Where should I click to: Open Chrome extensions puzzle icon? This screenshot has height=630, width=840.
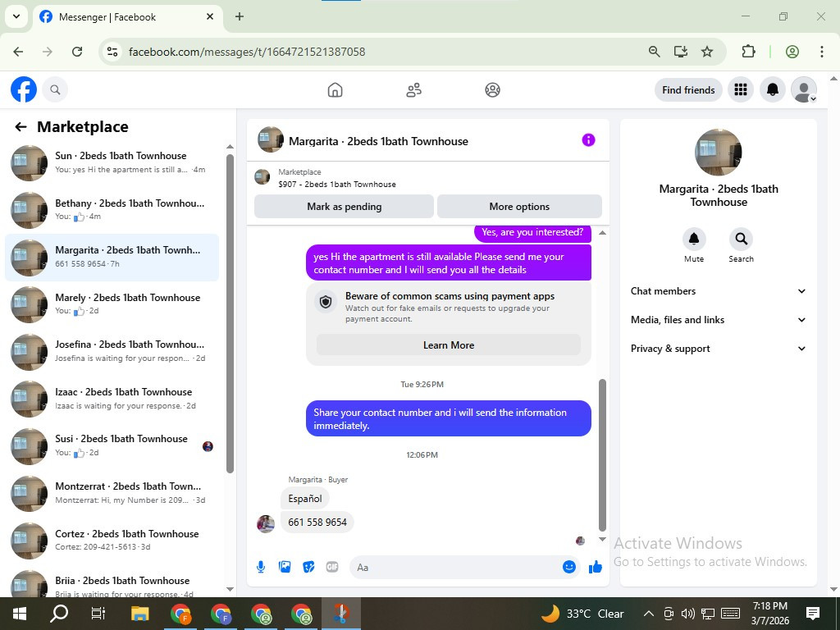(748, 52)
